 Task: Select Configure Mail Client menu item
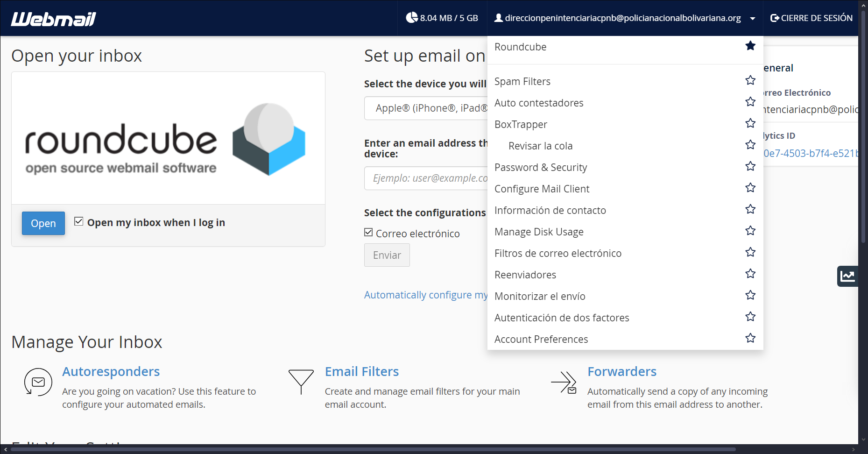click(x=542, y=189)
